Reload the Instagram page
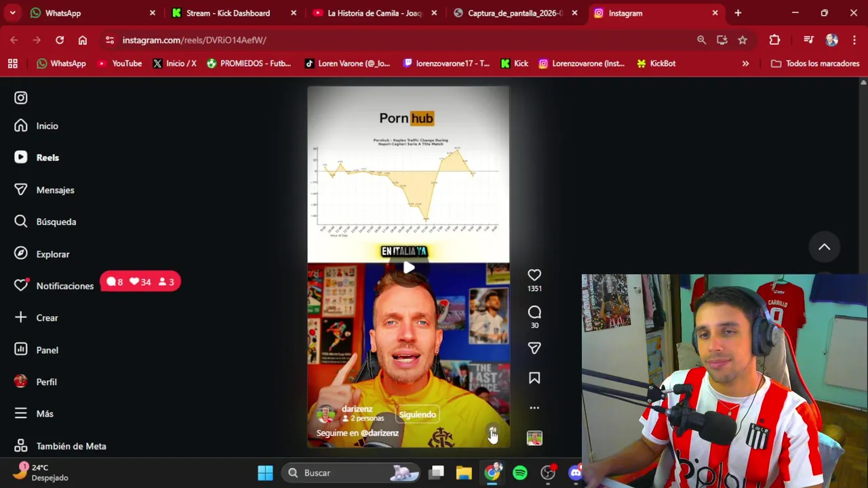 click(x=60, y=40)
